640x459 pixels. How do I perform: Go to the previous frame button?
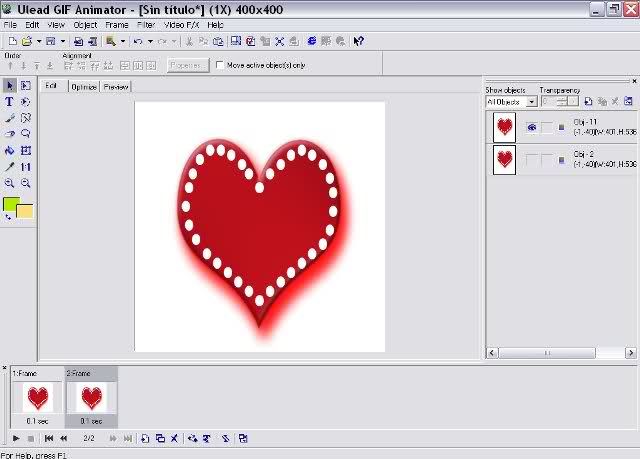[x=64, y=439]
